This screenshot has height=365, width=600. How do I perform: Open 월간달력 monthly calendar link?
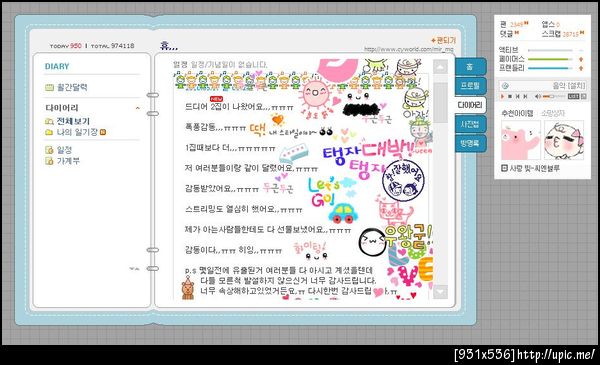point(72,88)
